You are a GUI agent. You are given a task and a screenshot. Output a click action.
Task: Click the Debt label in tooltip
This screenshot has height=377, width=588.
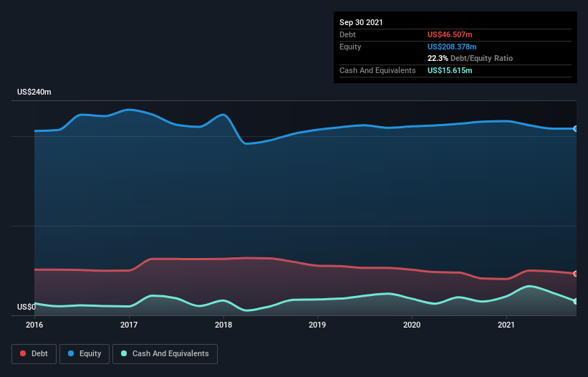(x=347, y=34)
